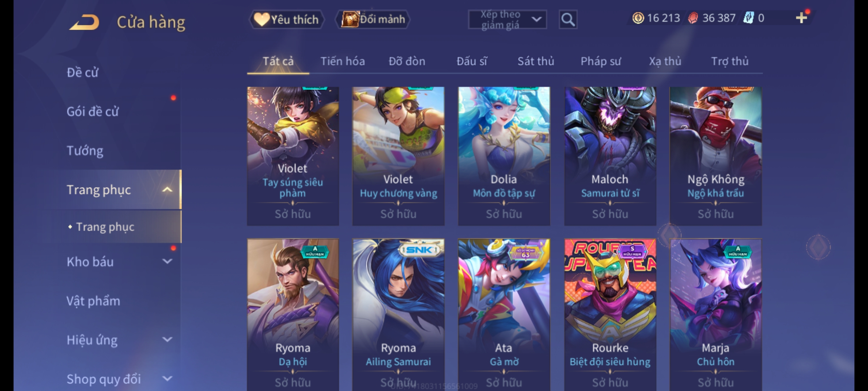Select Rourke Biệt đội siêu hùng skin
The image size is (868, 391).
pyautogui.click(x=610, y=315)
